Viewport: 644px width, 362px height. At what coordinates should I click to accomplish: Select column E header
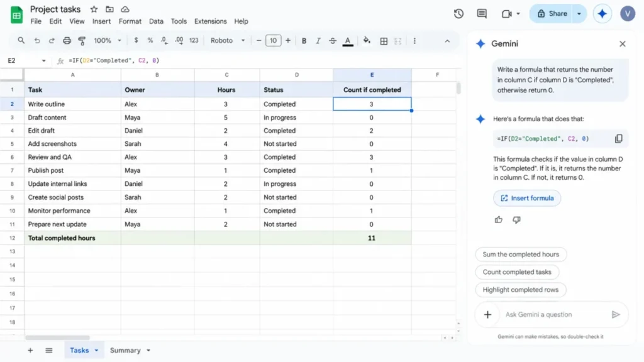372,75
